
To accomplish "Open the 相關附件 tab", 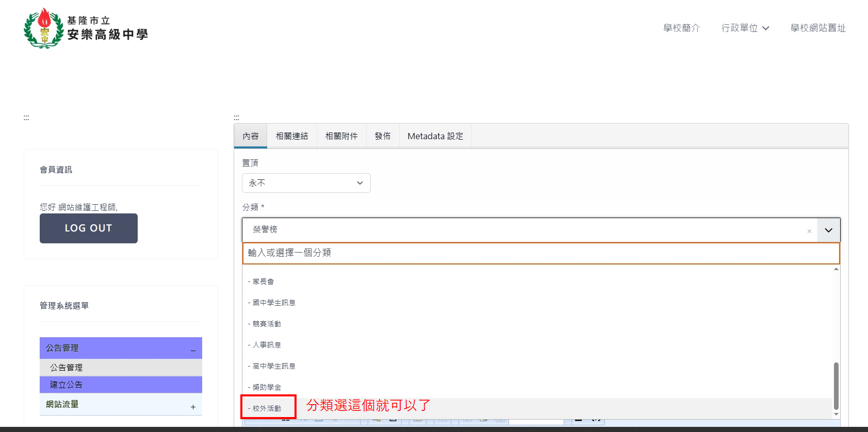I will pos(341,136).
